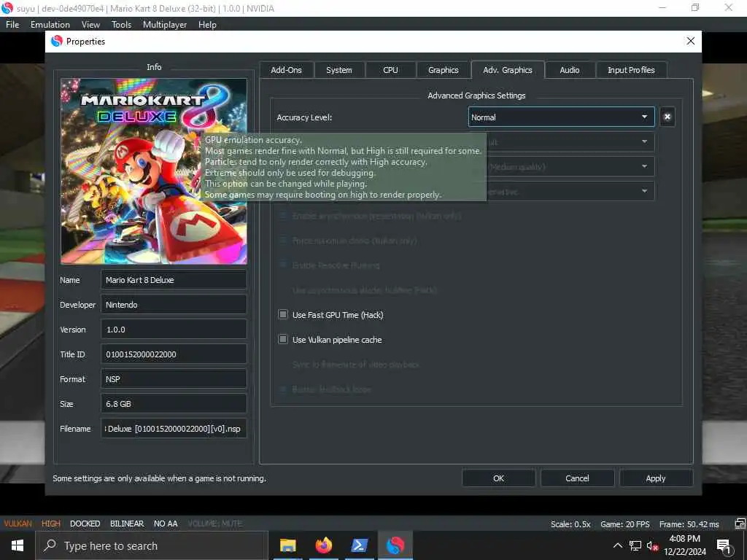Open the Windows Start menu

coord(18,545)
